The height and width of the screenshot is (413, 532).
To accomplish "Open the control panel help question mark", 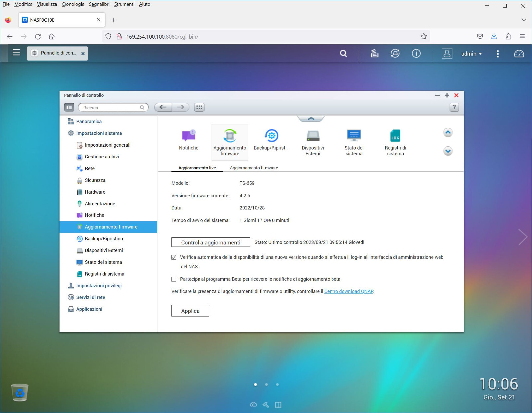I will click(454, 107).
